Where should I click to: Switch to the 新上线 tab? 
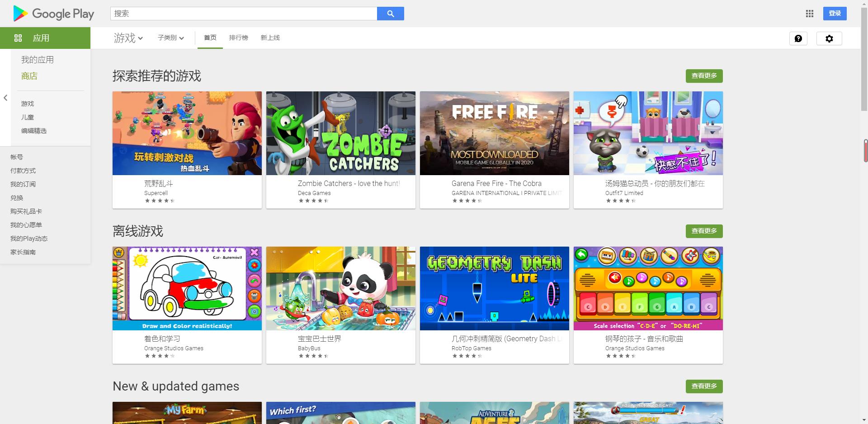(270, 38)
